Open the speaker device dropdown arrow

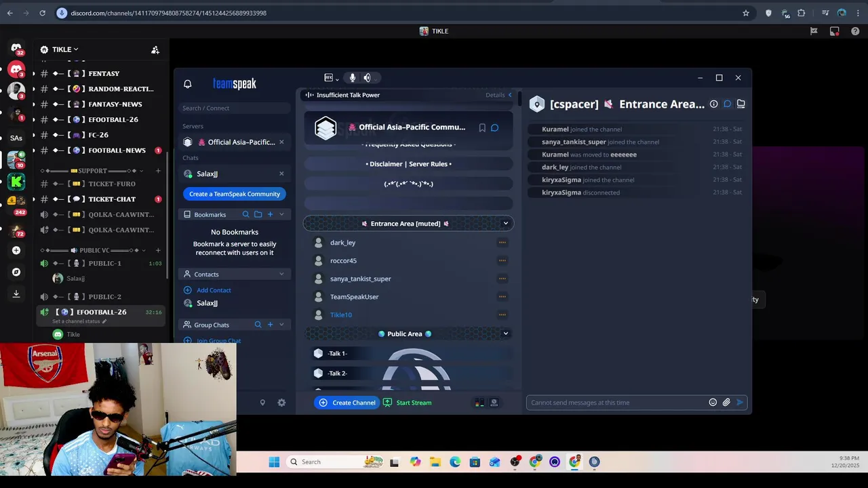[x=376, y=79]
